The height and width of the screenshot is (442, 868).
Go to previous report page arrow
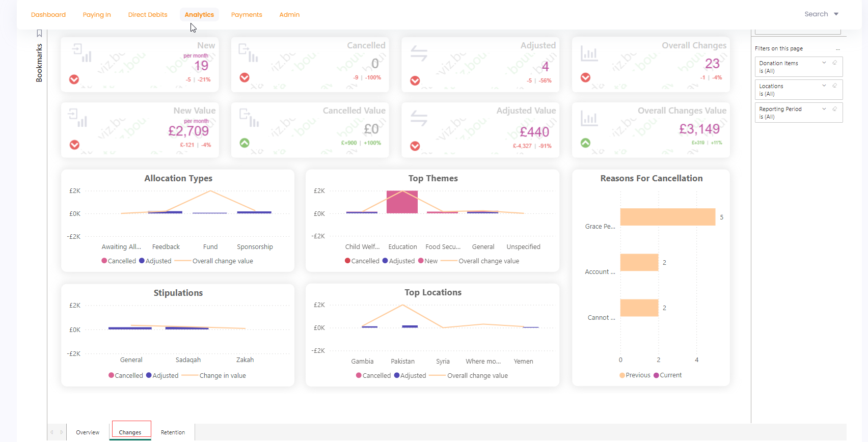[51, 432]
